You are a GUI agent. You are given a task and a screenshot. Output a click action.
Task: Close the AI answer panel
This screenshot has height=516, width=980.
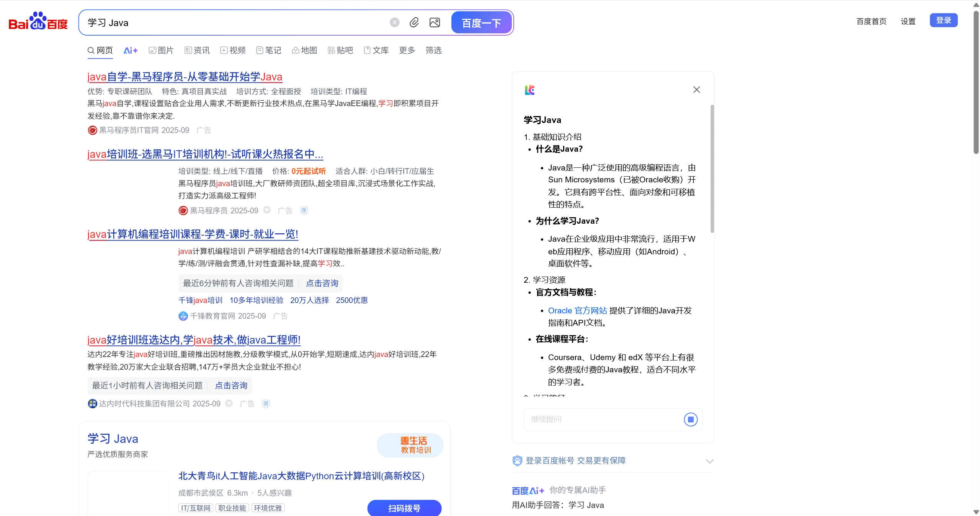click(x=696, y=90)
